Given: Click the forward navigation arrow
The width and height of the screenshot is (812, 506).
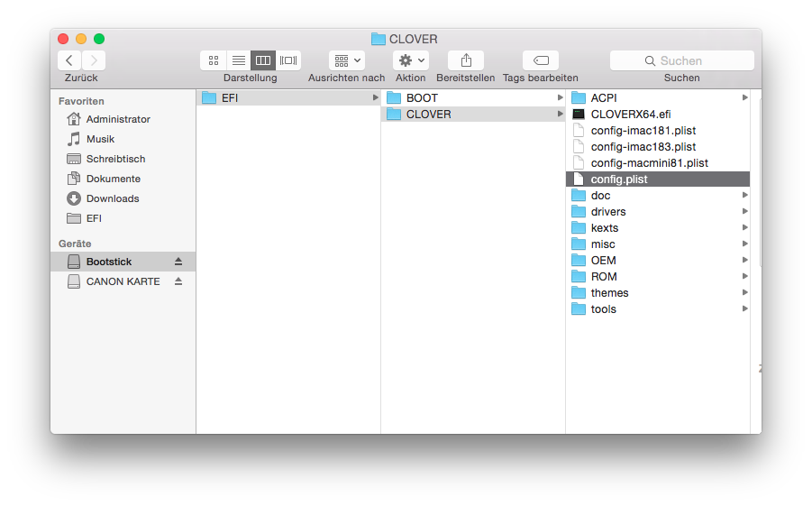Looking at the screenshot, I should pyautogui.click(x=94, y=60).
